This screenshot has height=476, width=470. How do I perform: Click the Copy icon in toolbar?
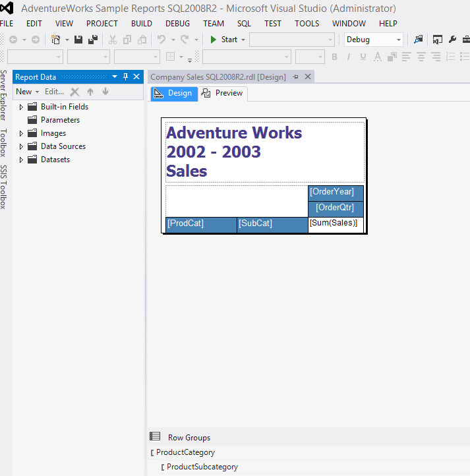[x=127, y=40]
